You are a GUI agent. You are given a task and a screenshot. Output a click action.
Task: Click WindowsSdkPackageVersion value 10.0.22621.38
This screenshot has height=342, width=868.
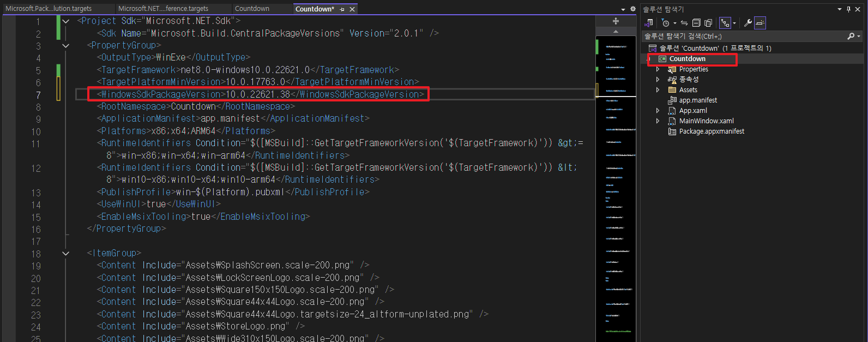click(258, 94)
